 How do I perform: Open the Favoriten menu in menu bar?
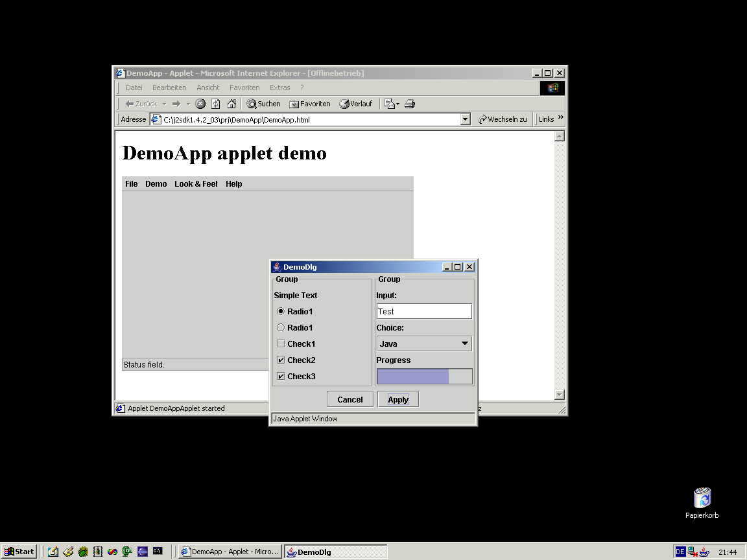(244, 87)
